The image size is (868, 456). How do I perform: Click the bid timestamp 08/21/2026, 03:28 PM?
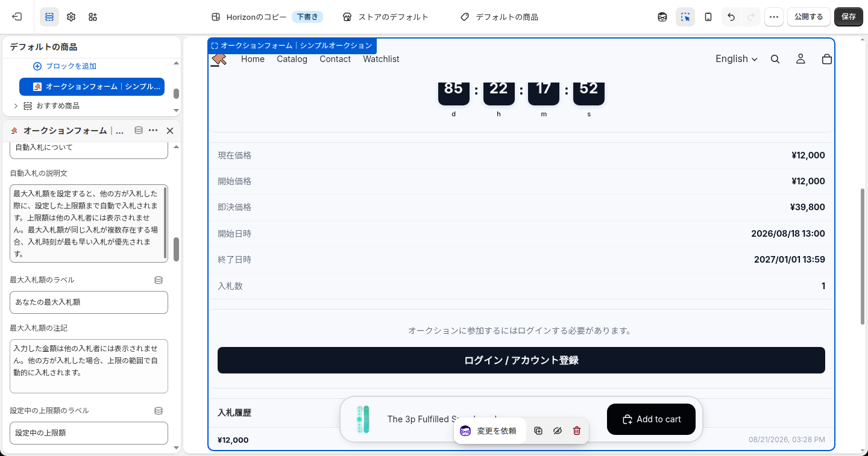coord(787,440)
